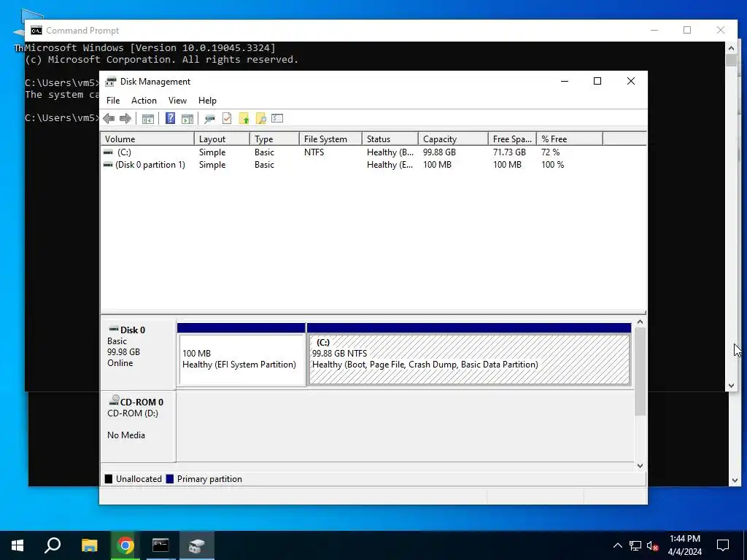
Task: Show hidden tray icons chevron
Action: pos(617,545)
